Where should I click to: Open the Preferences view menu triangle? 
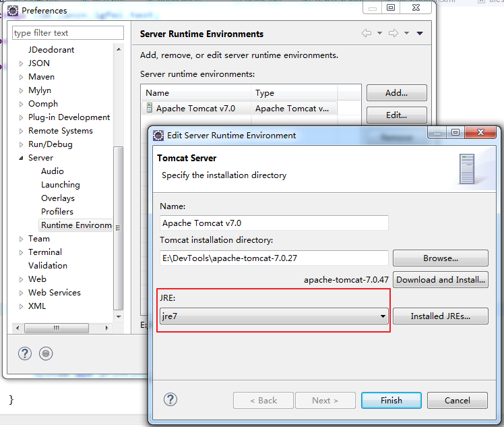tap(420, 33)
